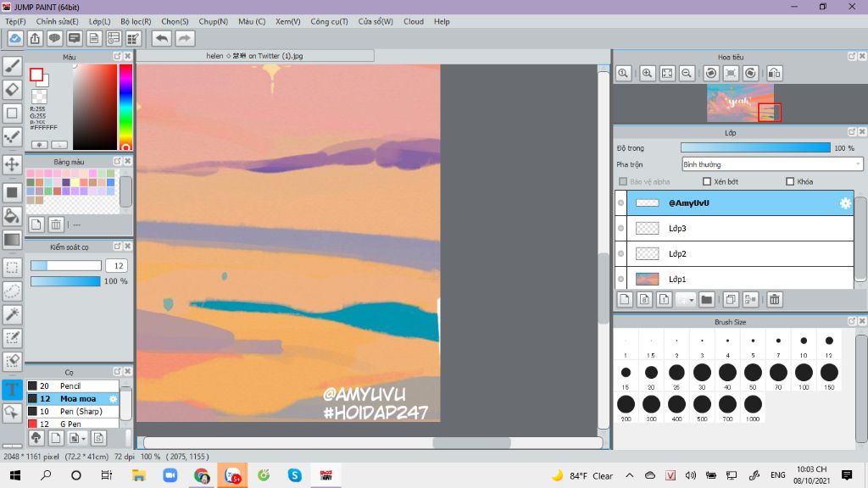Switch to the helen on Twitter (1).jpg tab
This screenshot has width=868, height=488.
255,55
